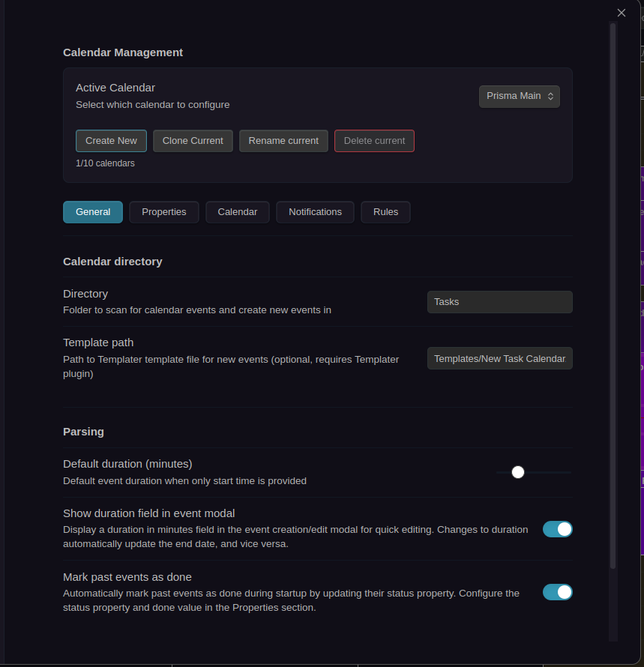
Task: Close the Calendar Management settings dialog
Action: [621, 13]
